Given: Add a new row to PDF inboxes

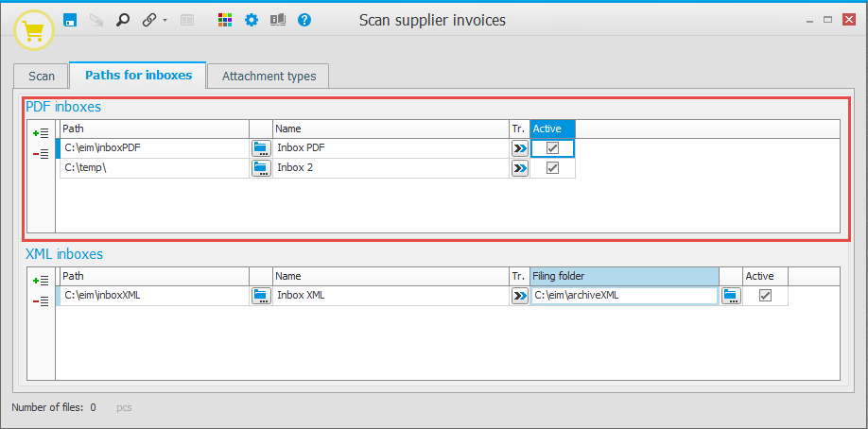Looking at the screenshot, I should 41,133.
